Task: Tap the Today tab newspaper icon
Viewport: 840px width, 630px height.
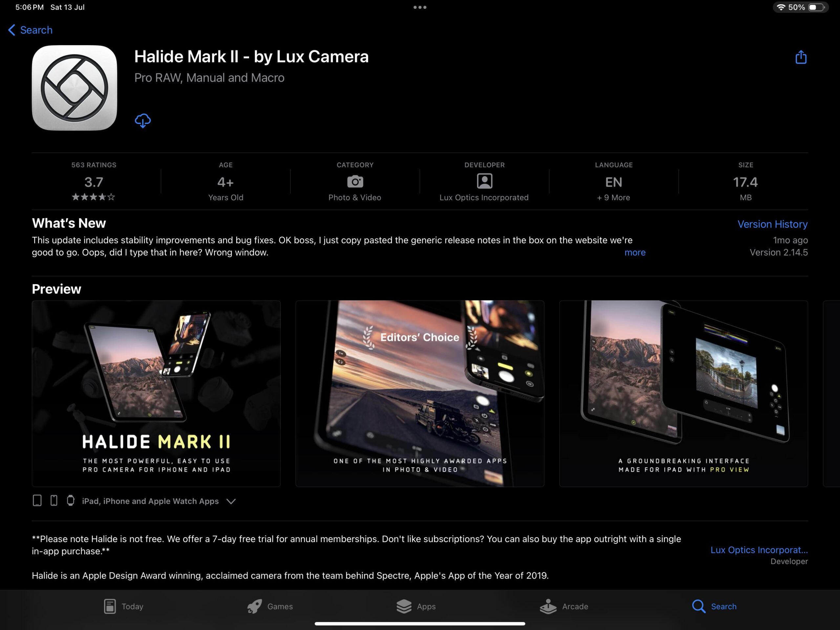Action: 110,606
